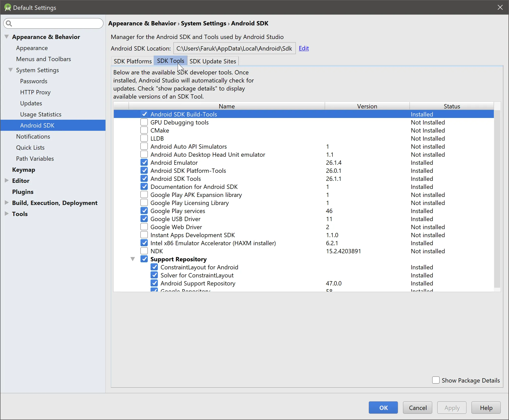Enable the NDK package
Image resolution: width=509 pixels, height=420 pixels.
[143, 251]
